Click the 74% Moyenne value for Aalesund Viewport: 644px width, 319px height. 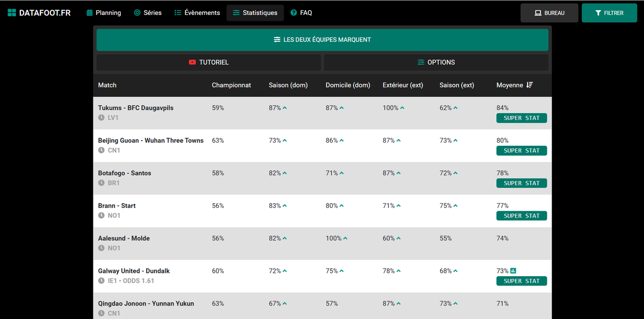pos(502,239)
